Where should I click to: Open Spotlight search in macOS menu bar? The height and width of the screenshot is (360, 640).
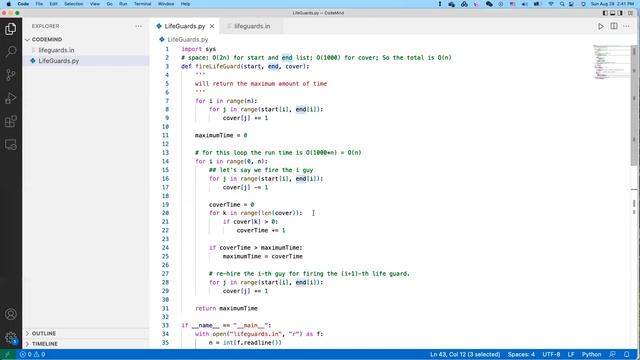(562, 4)
